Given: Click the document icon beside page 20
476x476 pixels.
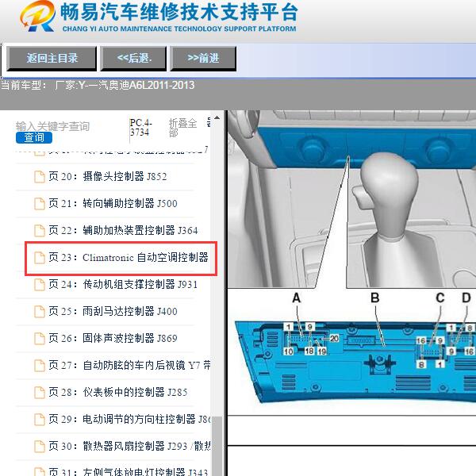Looking at the screenshot, I should (40, 177).
